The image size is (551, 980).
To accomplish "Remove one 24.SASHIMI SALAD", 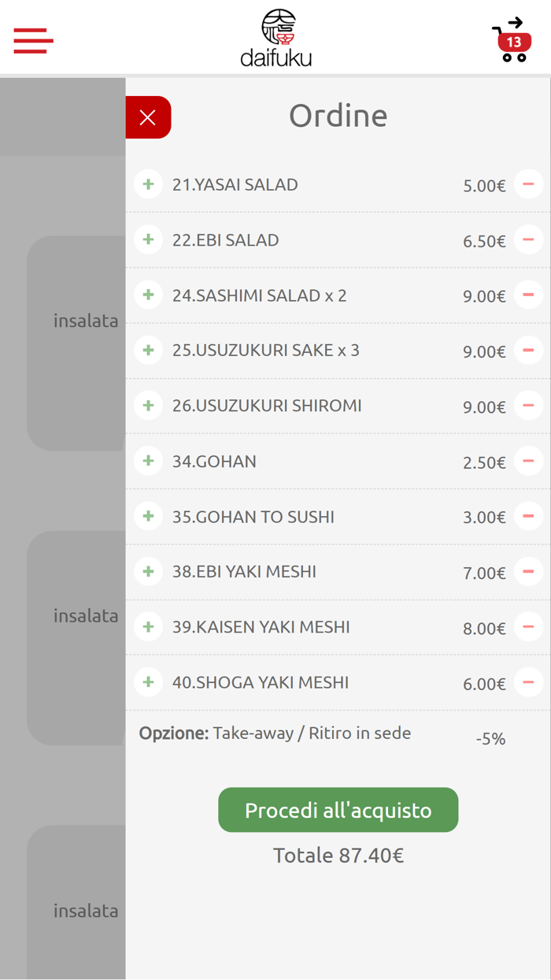I will [528, 295].
